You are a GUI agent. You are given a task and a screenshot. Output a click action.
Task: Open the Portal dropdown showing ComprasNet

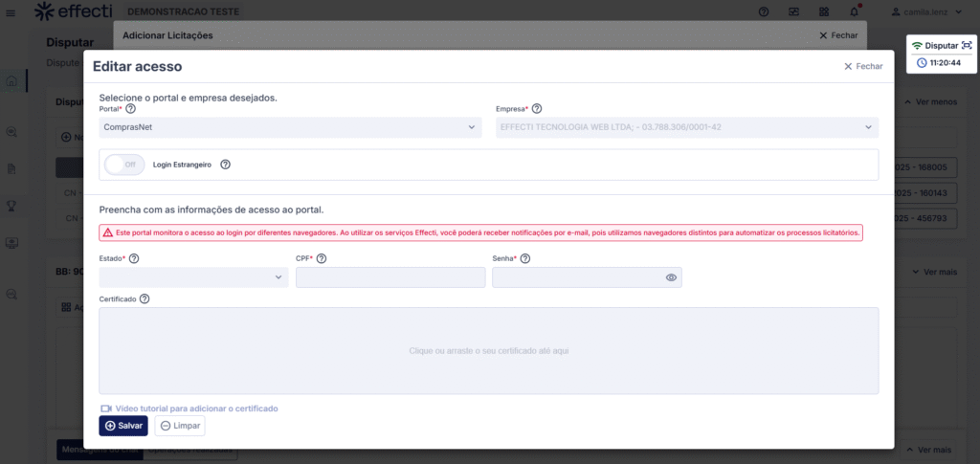(x=290, y=127)
